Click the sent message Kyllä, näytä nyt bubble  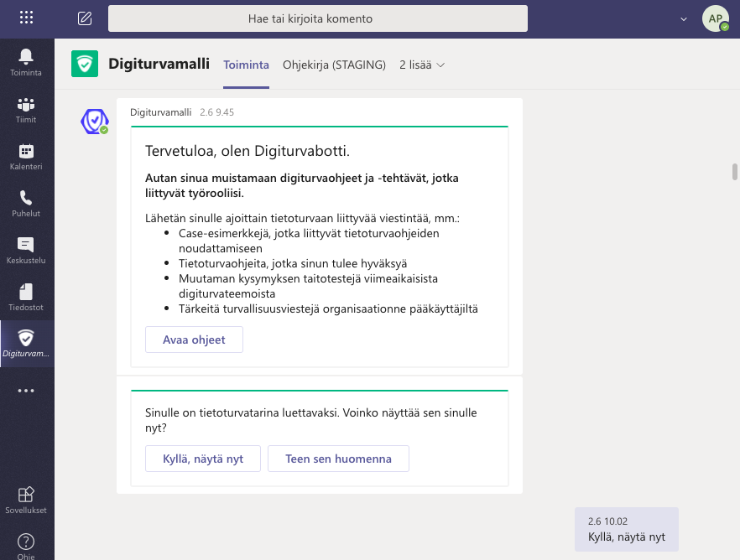point(626,529)
